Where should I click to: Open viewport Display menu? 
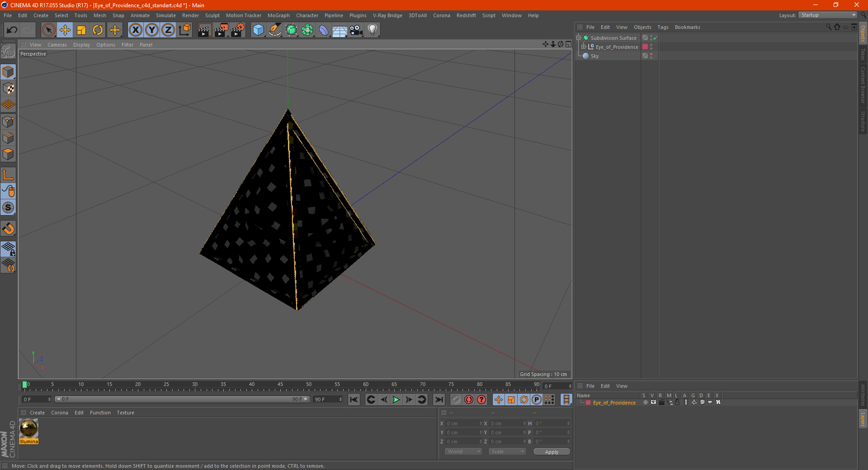tap(81, 45)
